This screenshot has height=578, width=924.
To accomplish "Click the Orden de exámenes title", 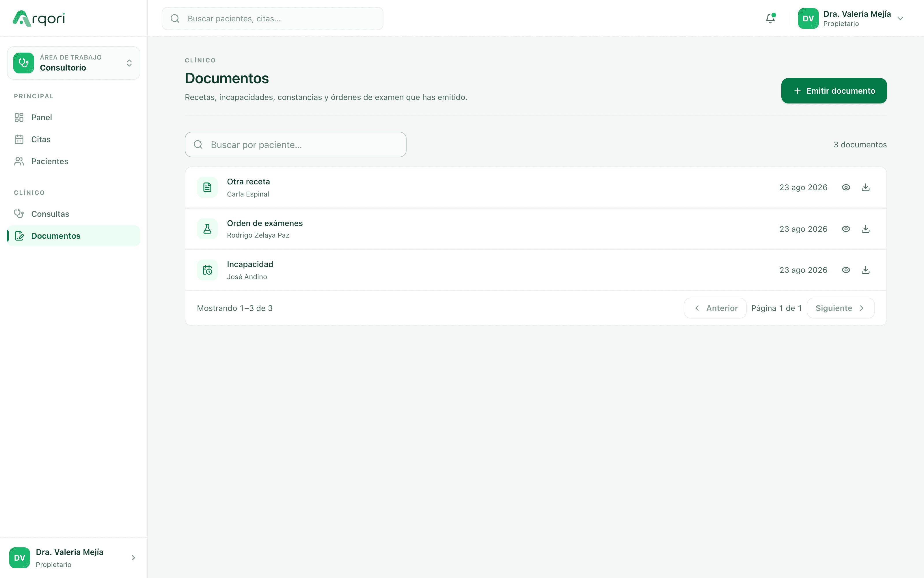I will pos(264,223).
